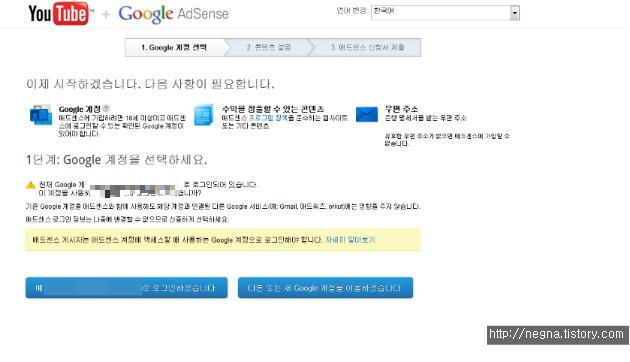630x362 pixels.
Task: Click the language dropdown arrow button
Action: pyautogui.click(x=515, y=13)
